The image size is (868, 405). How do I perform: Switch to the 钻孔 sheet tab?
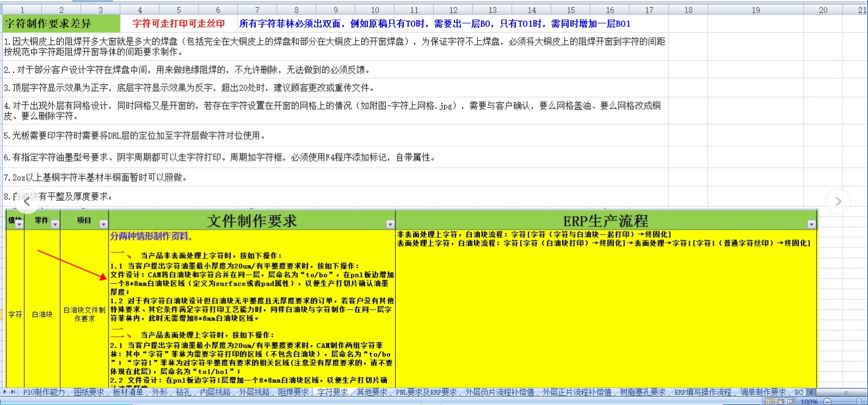click(184, 392)
